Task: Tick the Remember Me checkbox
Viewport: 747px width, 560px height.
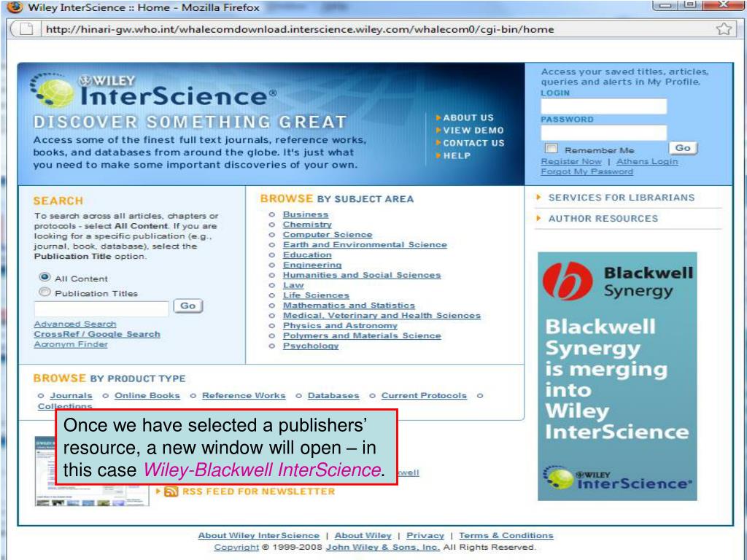Action: pyautogui.click(x=551, y=149)
